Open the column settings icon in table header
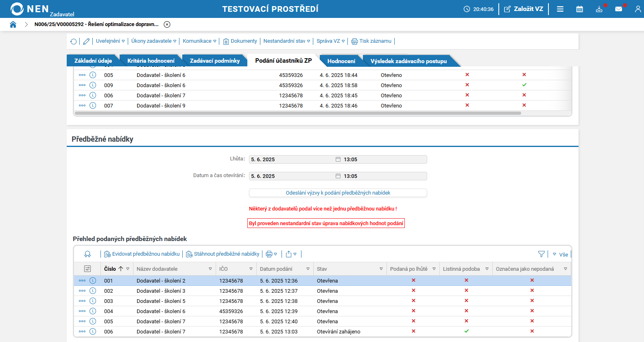This screenshot has width=644, height=342. [x=87, y=269]
